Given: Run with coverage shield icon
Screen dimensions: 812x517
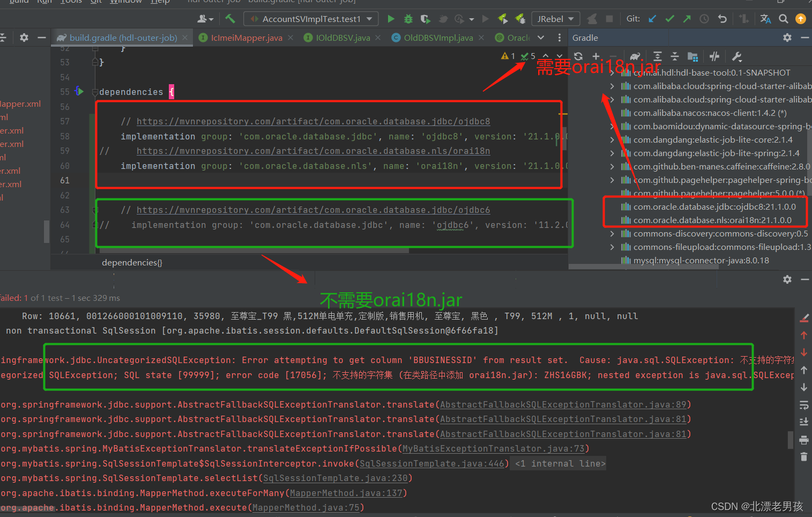Looking at the screenshot, I should (x=426, y=19).
